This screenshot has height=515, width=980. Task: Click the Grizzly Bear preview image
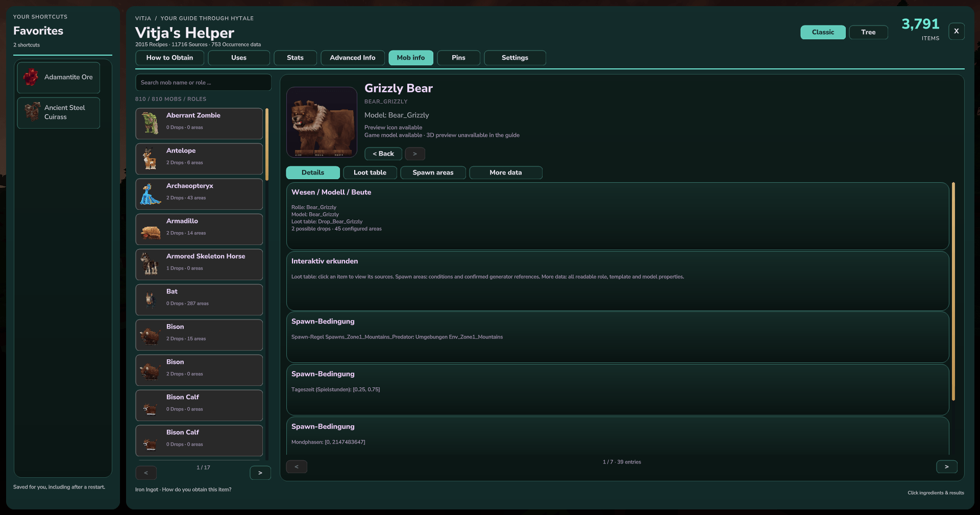322,122
